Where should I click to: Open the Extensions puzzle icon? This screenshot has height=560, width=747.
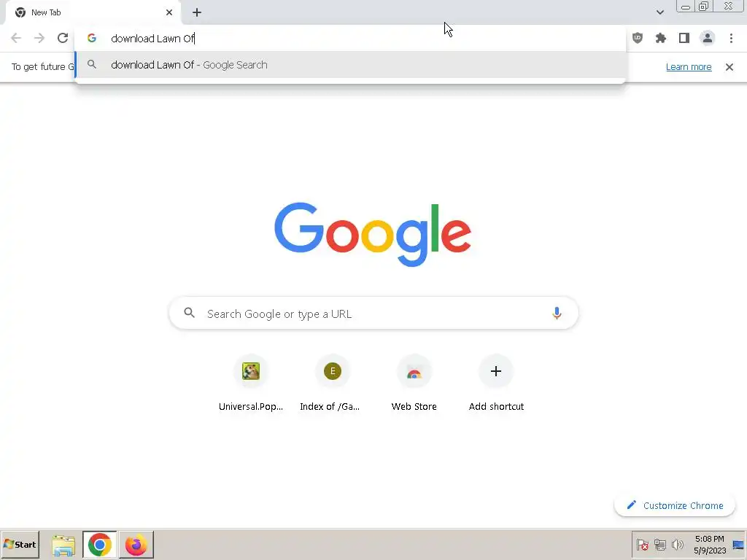[x=661, y=38]
